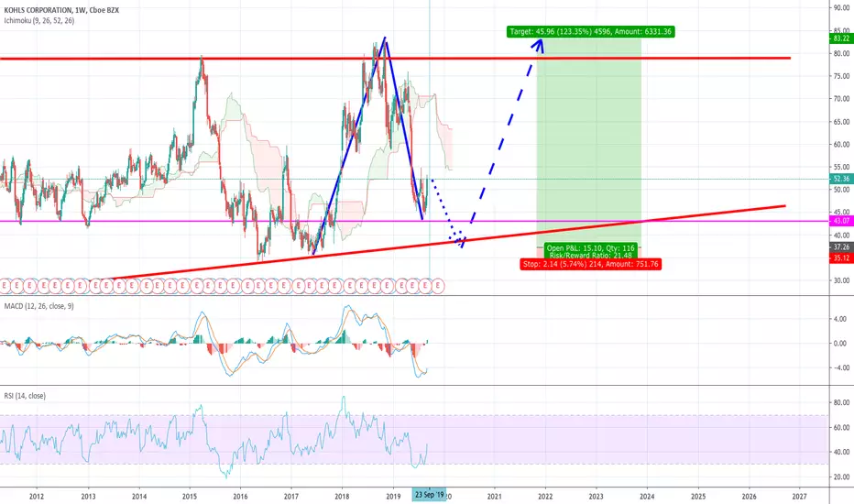The width and height of the screenshot is (854, 504).
Task: Click the 2013 year label on time axis
Action: click(88, 497)
